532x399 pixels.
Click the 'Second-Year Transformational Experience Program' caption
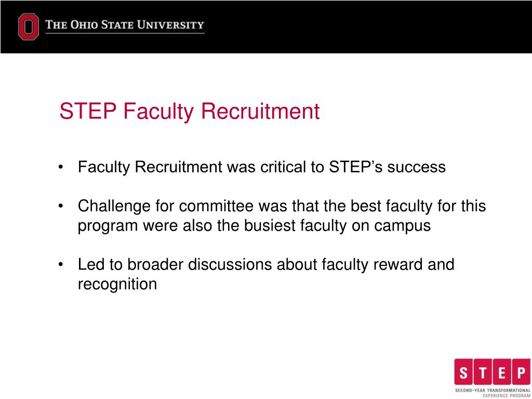coord(489,392)
